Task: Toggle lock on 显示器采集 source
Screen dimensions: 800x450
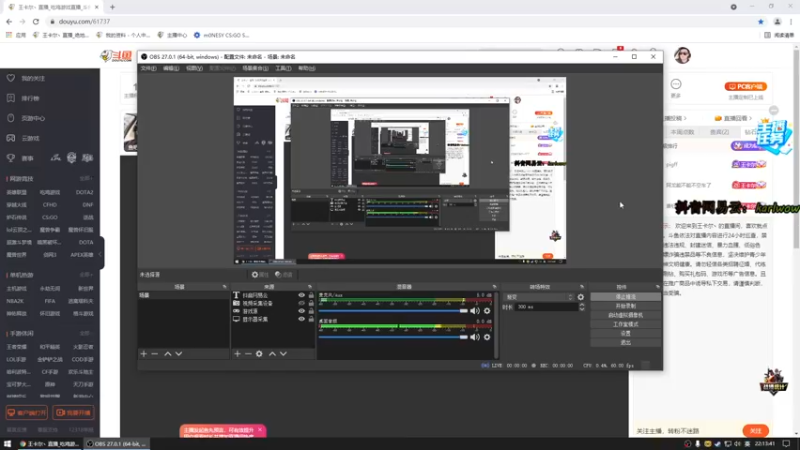Action: click(x=311, y=319)
